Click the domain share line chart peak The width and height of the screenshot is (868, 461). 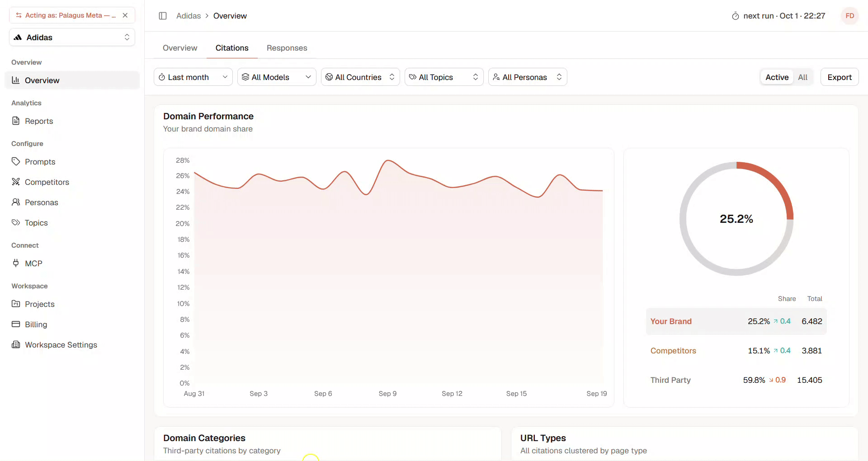pos(387,160)
